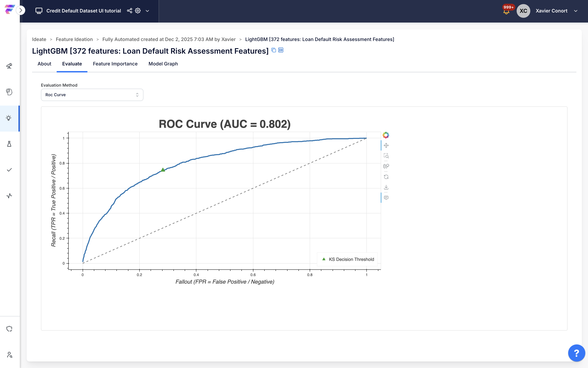
Task: Copy the model name icon
Action: coord(274,50)
